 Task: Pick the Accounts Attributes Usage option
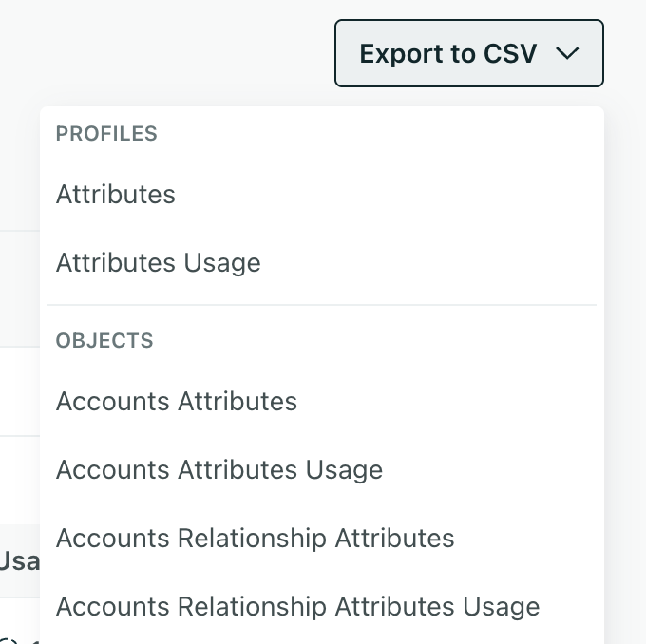(219, 470)
